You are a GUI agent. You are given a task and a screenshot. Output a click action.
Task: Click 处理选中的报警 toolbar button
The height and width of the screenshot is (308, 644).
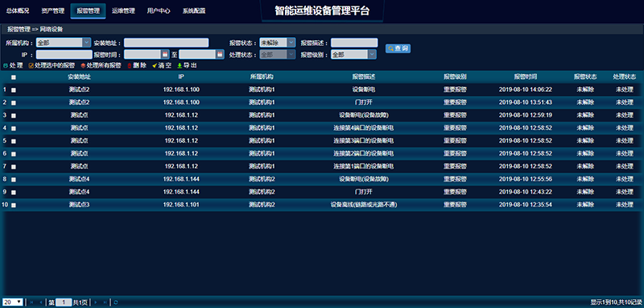tap(52, 65)
